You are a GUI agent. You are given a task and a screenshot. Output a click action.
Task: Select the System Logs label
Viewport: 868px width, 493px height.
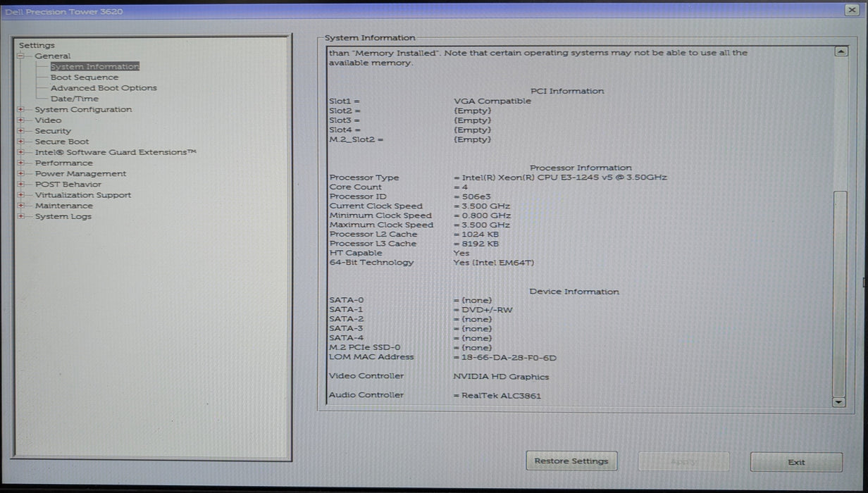pos(63,216)
